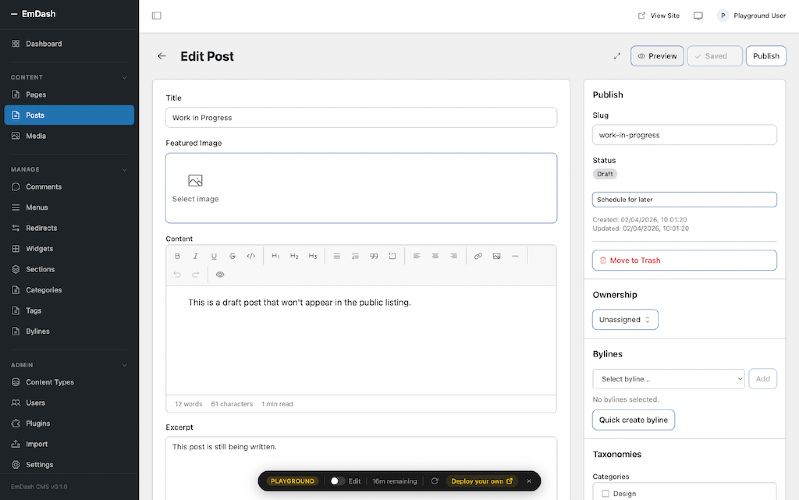
Task: Click the back arrow beside Edit Post
Action: (162, 56)
